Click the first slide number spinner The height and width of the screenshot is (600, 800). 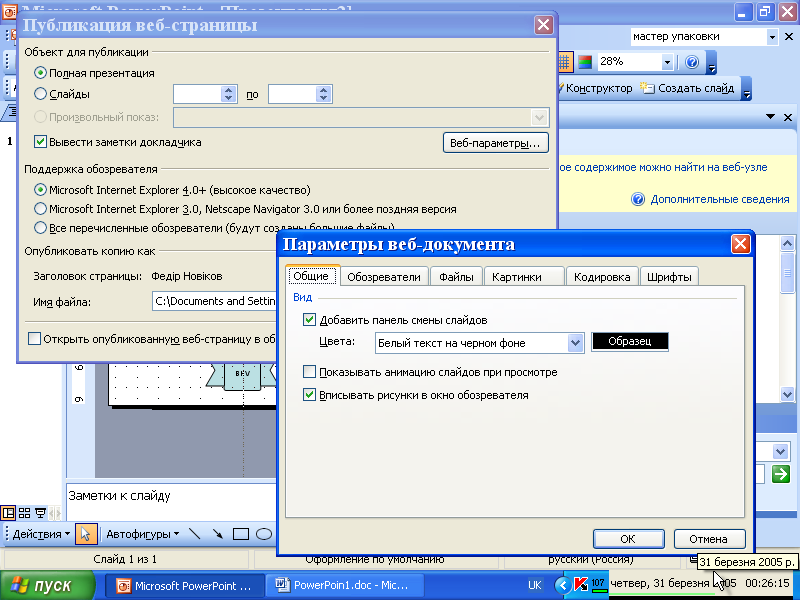(x=229, y=94)
